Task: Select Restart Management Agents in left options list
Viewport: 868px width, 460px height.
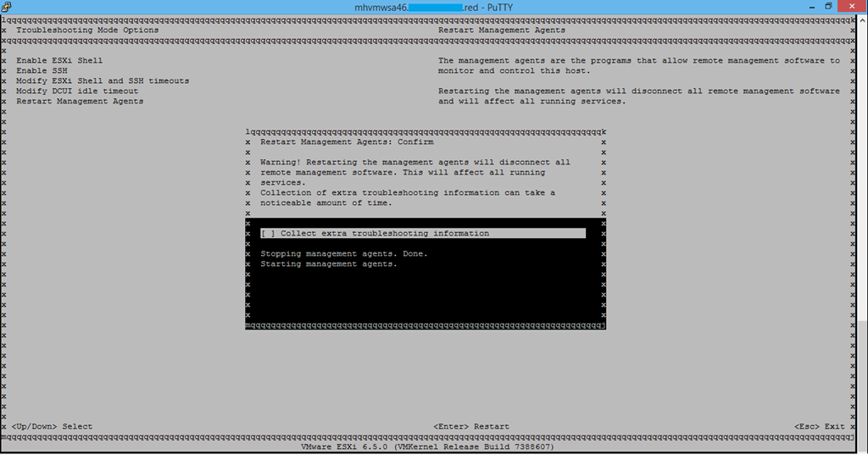Action: pos(80,102)
